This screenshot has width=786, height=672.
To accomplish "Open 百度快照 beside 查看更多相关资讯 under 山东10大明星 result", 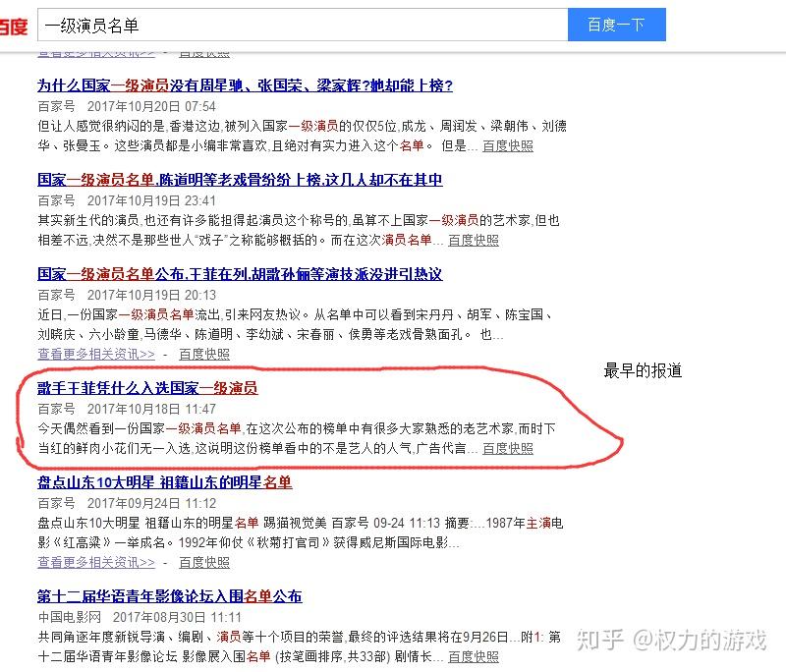I will tap(204, 563).
